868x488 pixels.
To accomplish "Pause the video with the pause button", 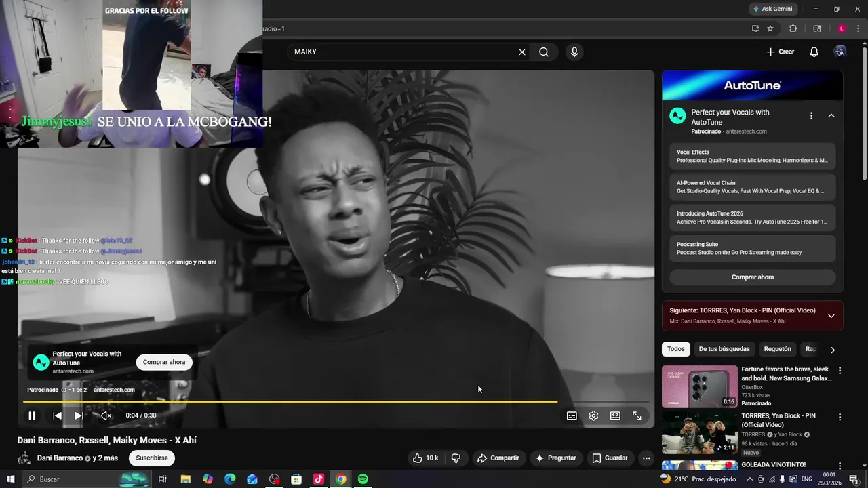I will 32,415.
